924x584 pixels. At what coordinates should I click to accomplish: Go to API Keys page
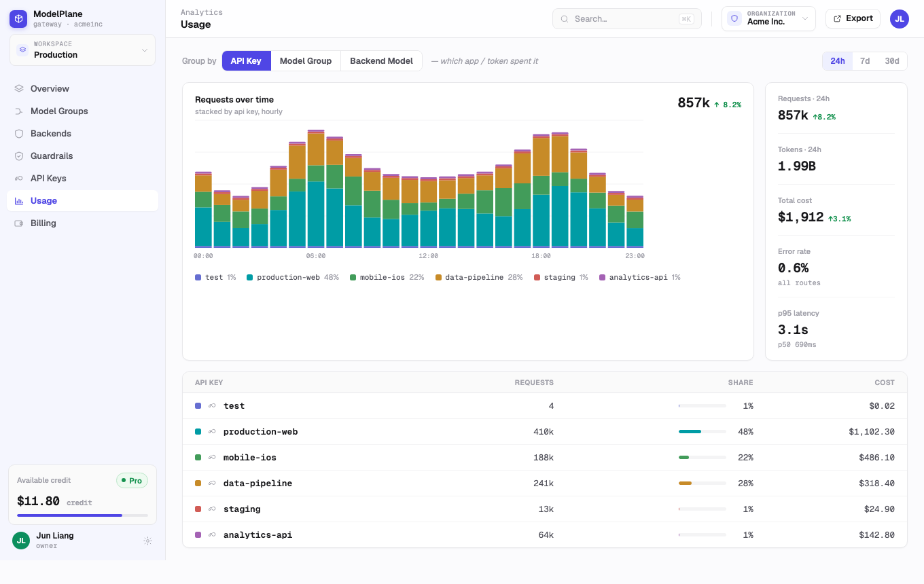pyautogui.click(x=82, y=178)
